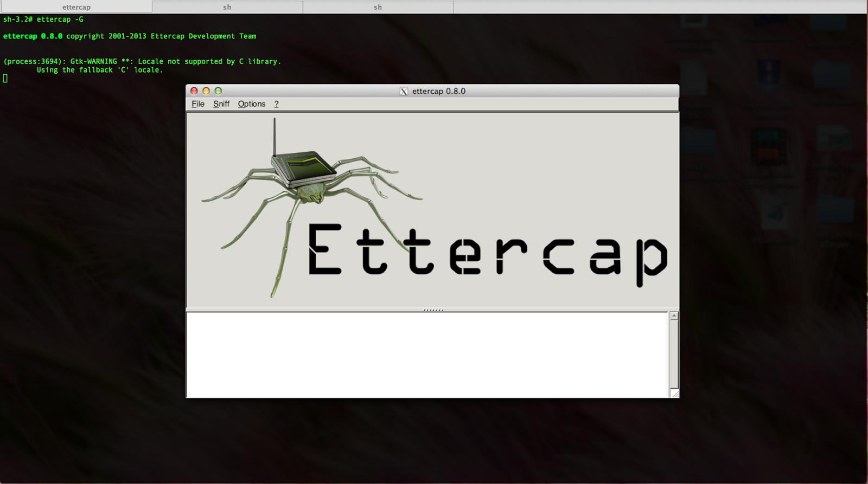Open the Sniff menu
The image size is (868, 484).
click(x=221, y=104)
